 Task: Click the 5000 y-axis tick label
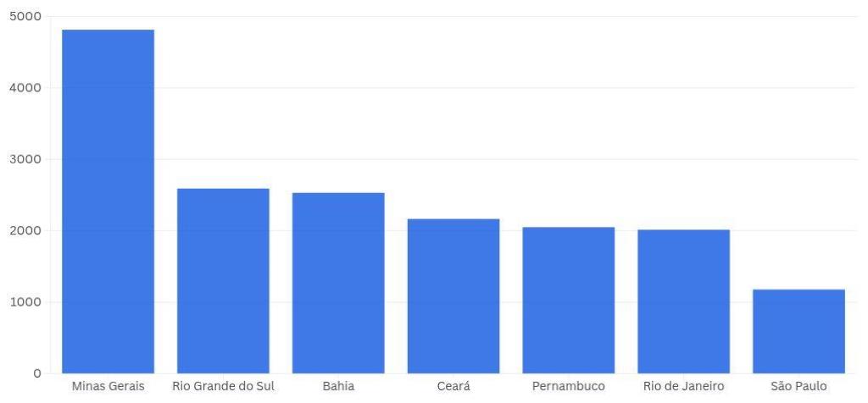click(25, 16)
